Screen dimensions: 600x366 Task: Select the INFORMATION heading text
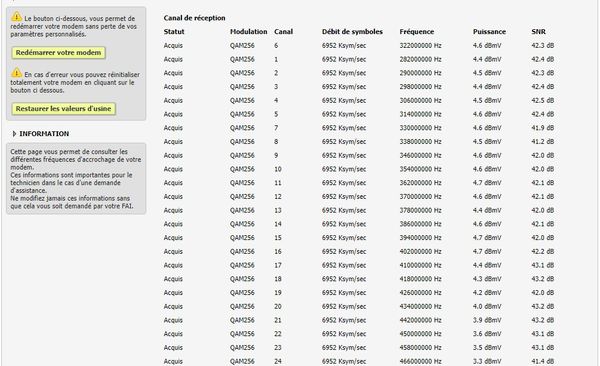(x=44, y=134)
